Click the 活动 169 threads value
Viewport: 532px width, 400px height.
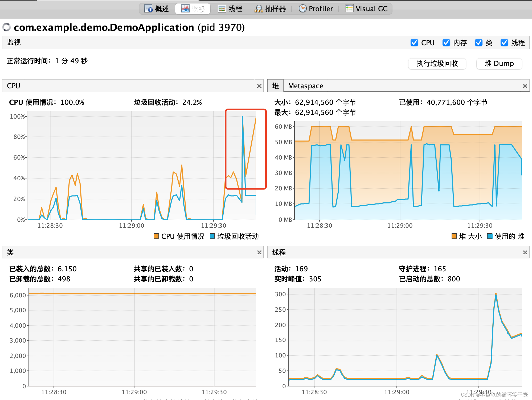[x=301, y=269]
